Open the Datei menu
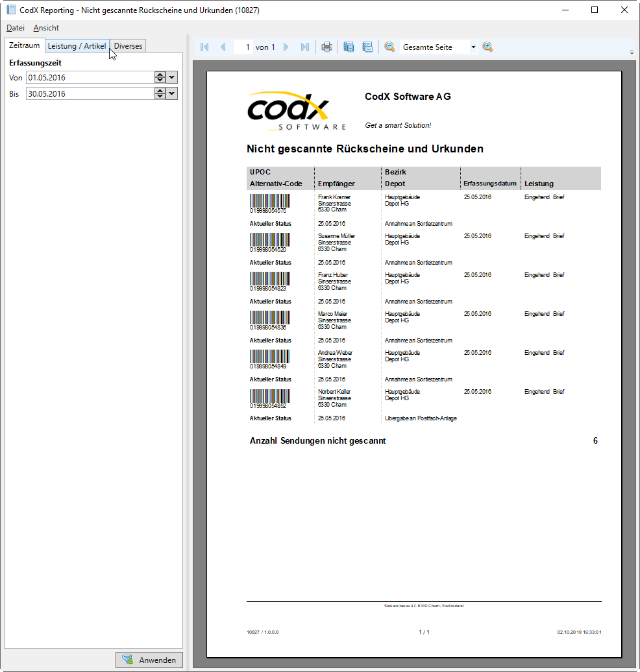Screen dimensions: 640x672 pos(16,28)
